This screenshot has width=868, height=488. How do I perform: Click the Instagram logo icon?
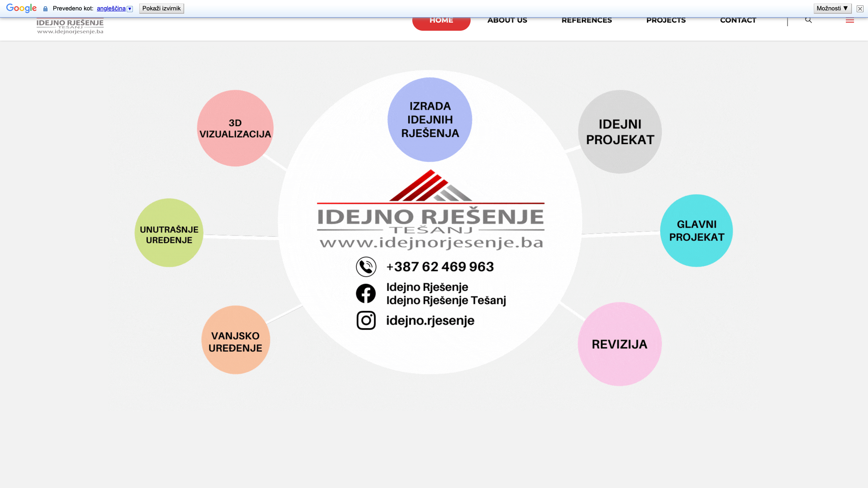(x=366, y=320)
